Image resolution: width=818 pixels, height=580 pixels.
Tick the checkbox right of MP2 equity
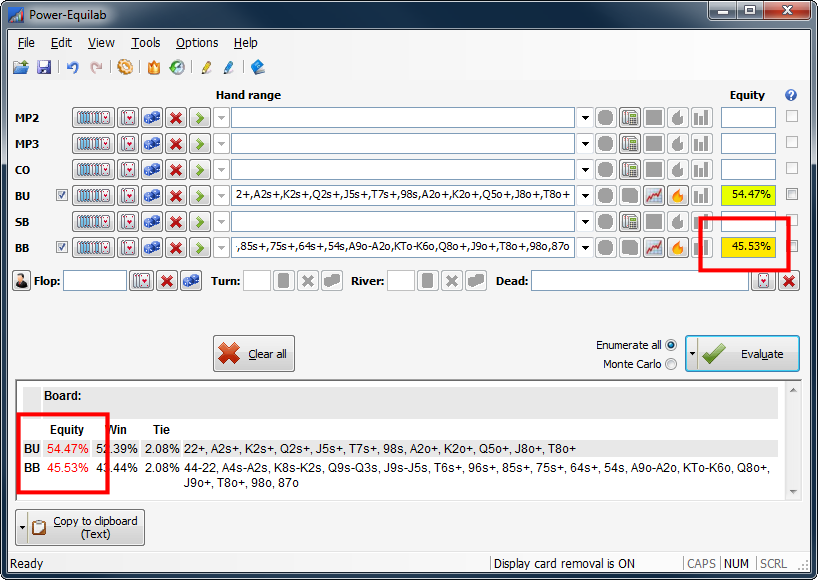(792, 116)
